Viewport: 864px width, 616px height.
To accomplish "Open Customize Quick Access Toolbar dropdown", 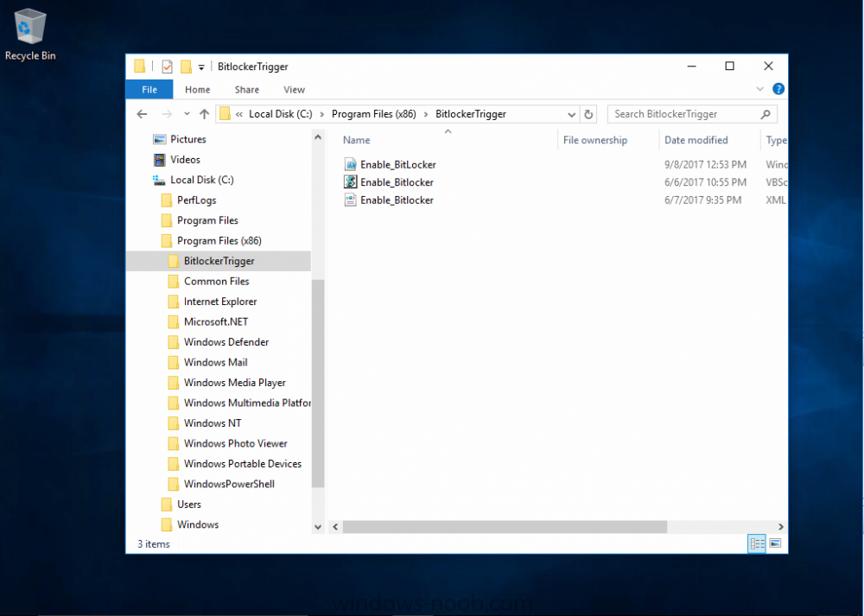I will point(201,67).
